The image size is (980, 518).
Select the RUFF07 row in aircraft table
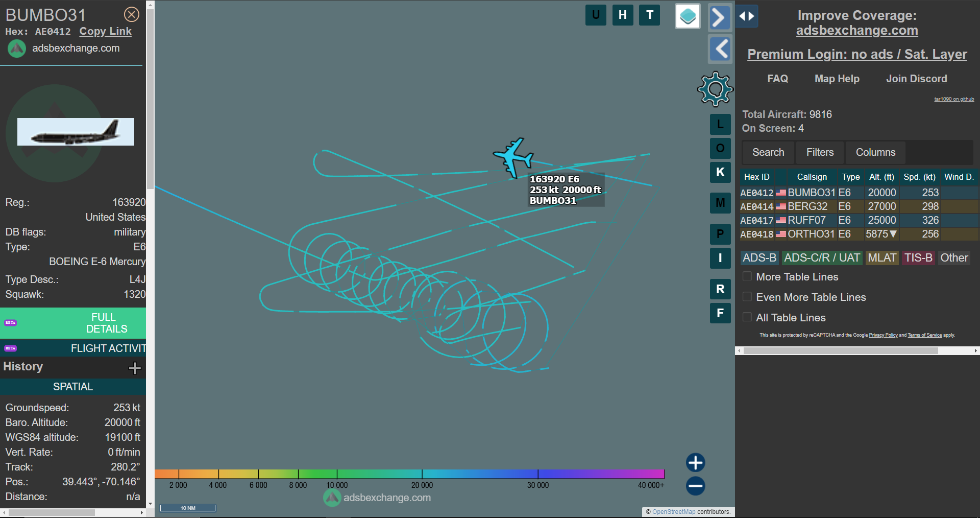859,220
